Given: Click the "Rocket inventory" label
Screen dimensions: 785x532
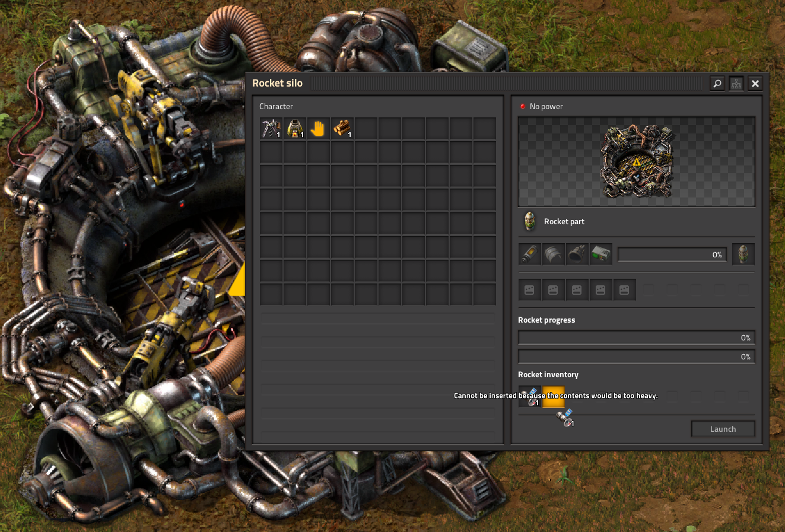Looking at the screenshot, I should coord(548,375).
